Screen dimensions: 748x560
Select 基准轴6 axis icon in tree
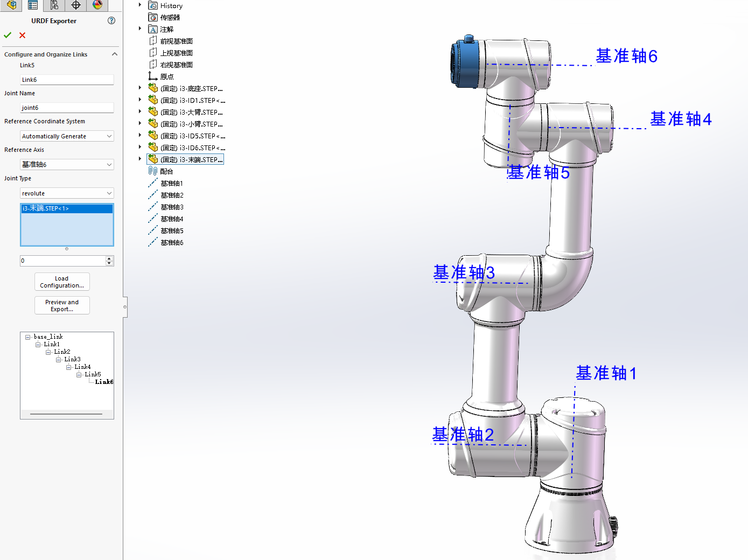click(x=153, y=242)
